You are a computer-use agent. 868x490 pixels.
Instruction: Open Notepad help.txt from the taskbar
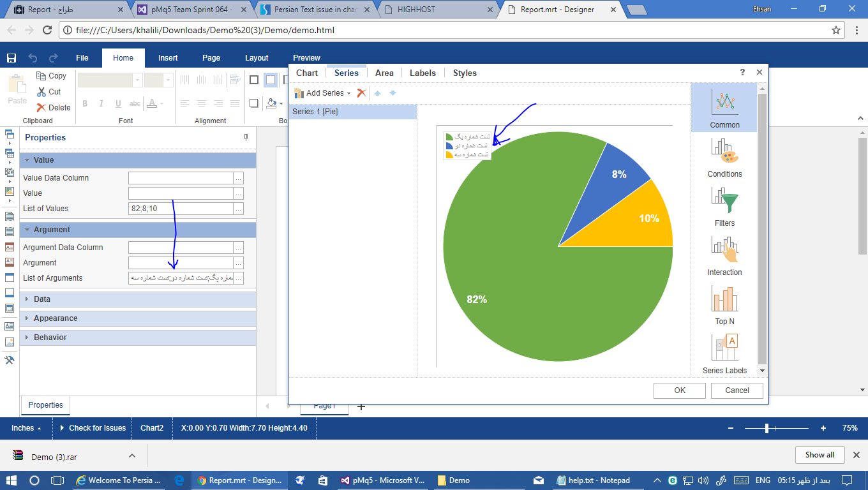click(594, 480)
